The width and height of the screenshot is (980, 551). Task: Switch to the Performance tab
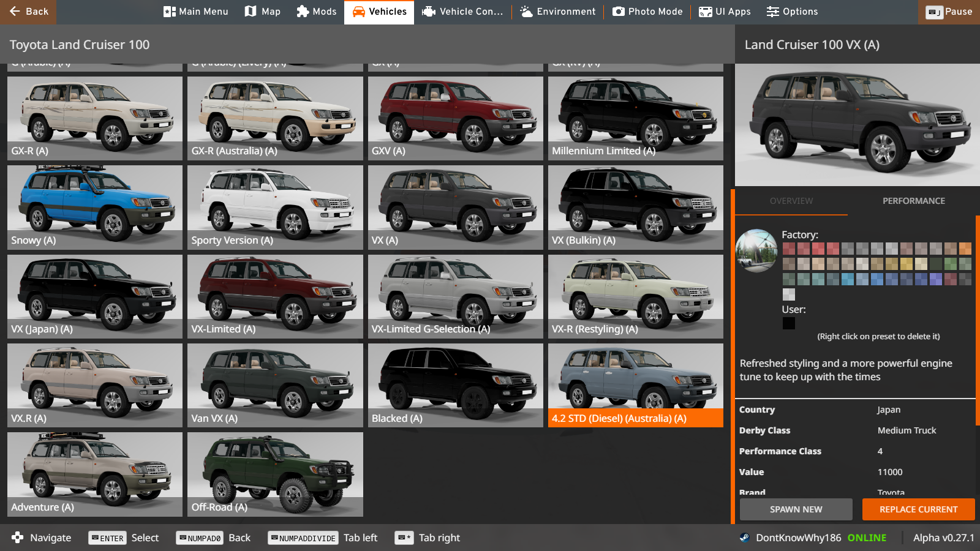[914, 201]
